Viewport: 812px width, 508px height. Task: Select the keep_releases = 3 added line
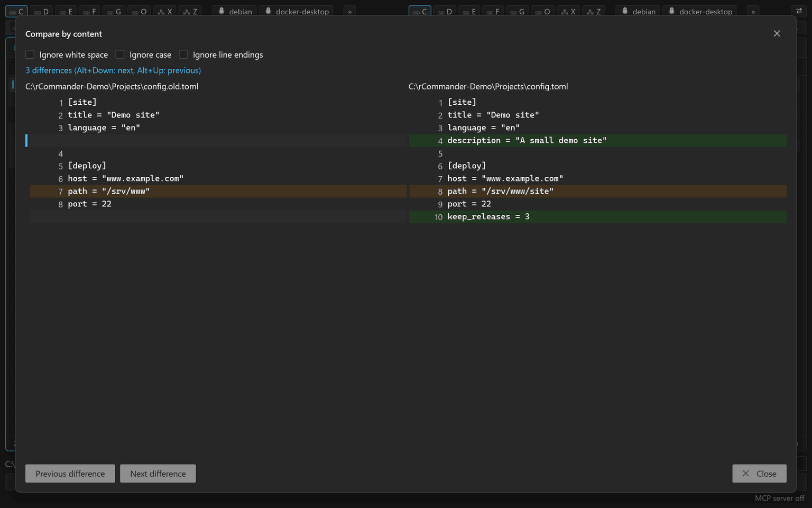(x=597, y=216)
